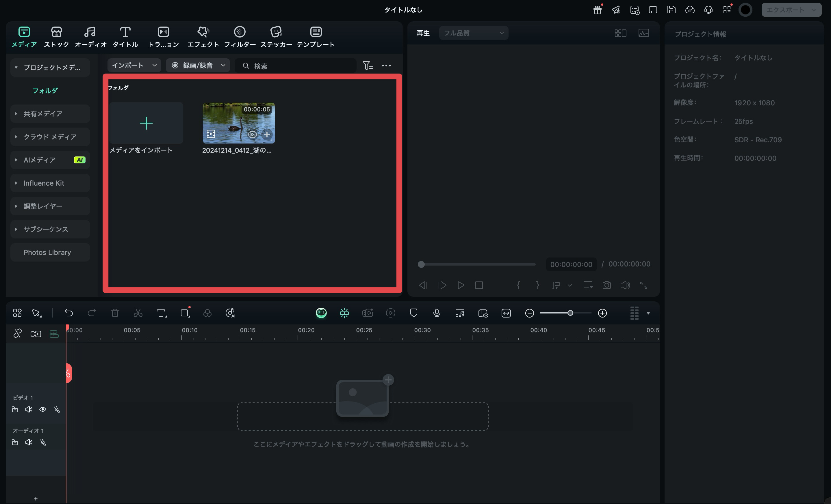Click the fullscreen expand arrows in preview
The width and height of the screenshot is (831, 504).
tap(643, 285)
